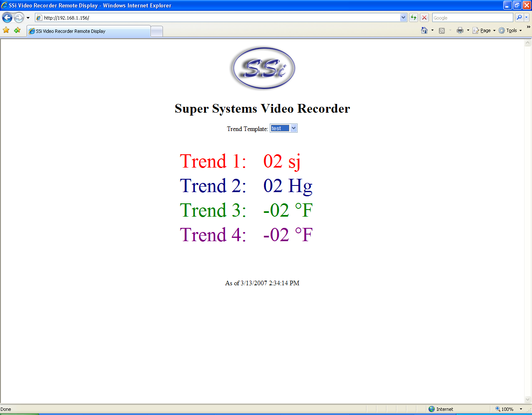Open the Trend Template dropdown showing test

[x=283, y=128]
